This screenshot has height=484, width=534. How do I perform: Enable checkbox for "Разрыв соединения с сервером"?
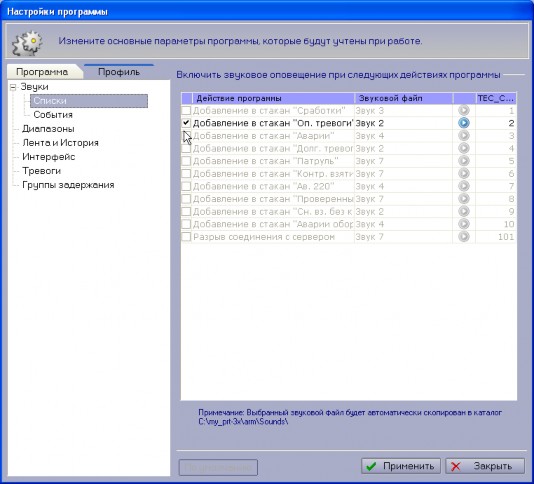186,236
